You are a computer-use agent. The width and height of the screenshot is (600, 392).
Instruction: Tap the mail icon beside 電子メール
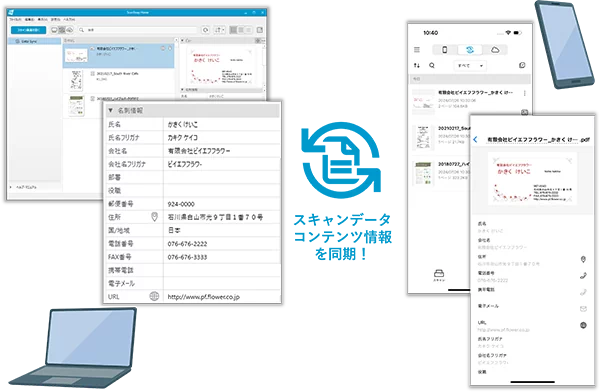583,309
